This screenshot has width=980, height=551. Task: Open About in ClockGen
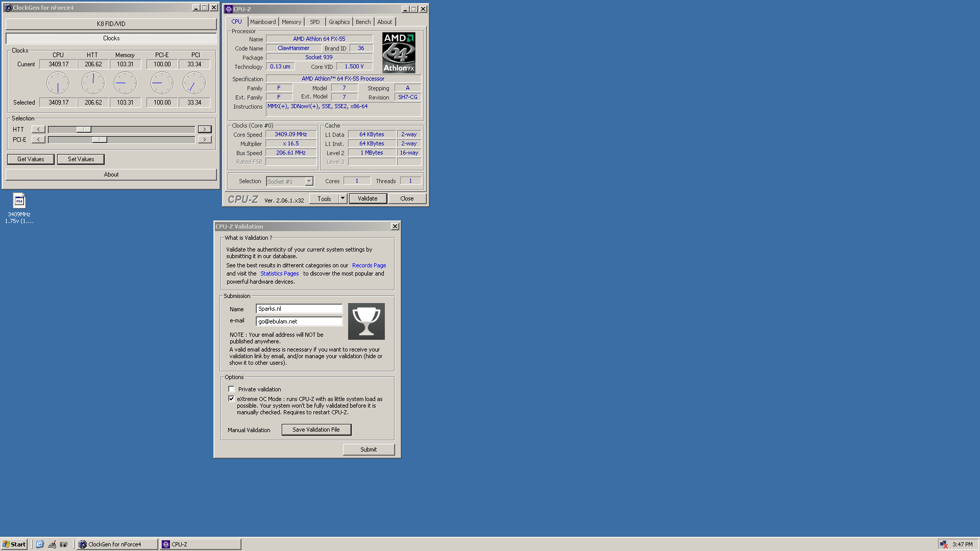[x=111, y=174]
